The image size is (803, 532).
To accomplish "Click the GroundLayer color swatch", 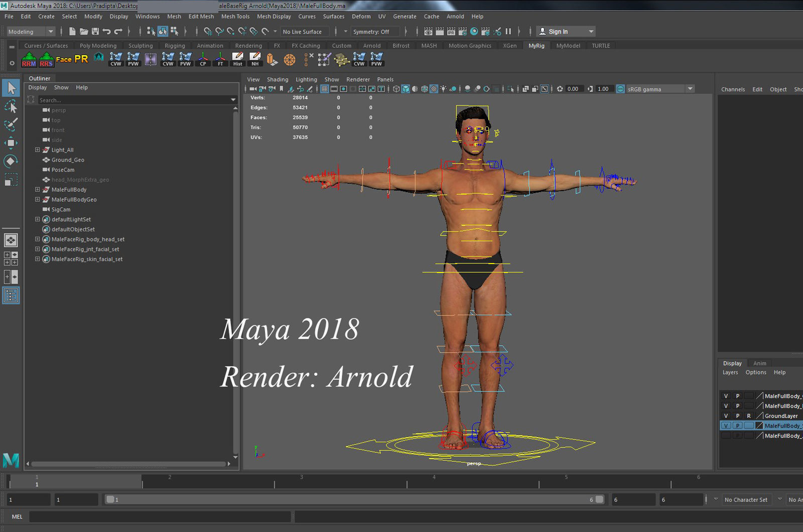I will [x=760, y=416].
